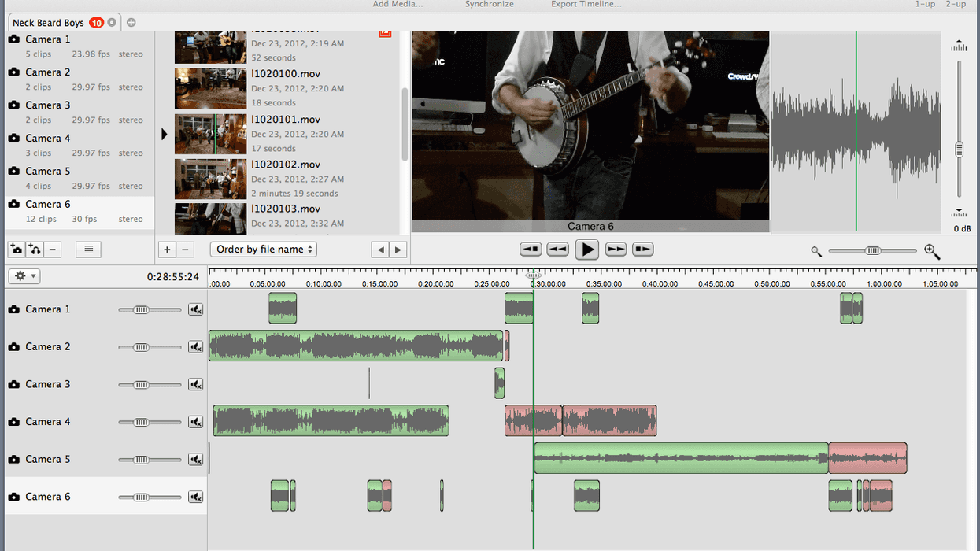
Task: Mute Camera 1 track
Action: coord(195,309)
